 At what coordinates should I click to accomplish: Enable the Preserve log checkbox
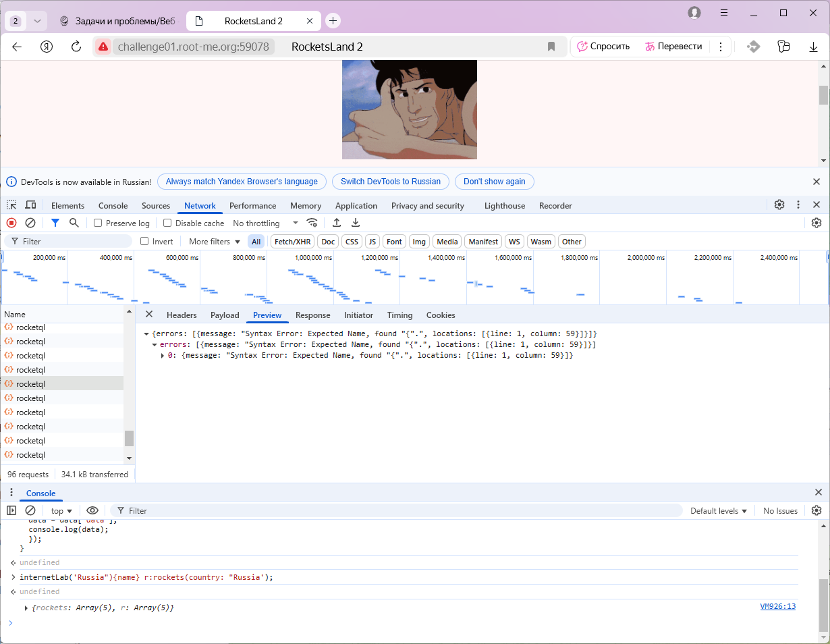click(98, 223)
